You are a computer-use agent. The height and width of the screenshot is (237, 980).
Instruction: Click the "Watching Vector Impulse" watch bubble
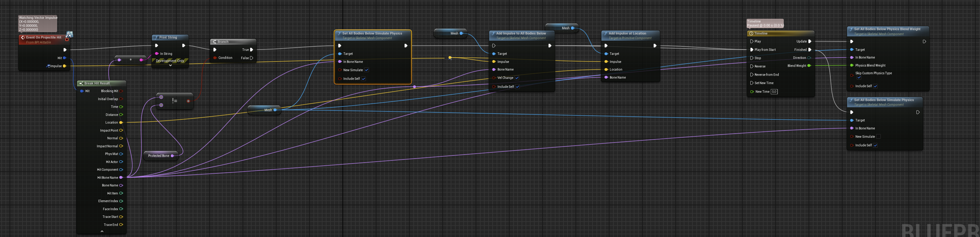click(x=38, y=24)
